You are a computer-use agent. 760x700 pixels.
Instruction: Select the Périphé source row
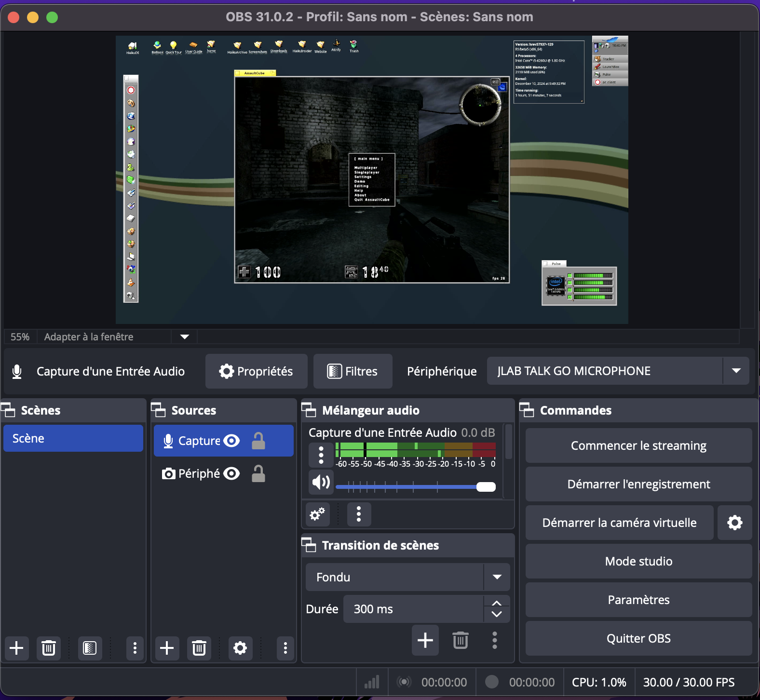tap(224, 473)
